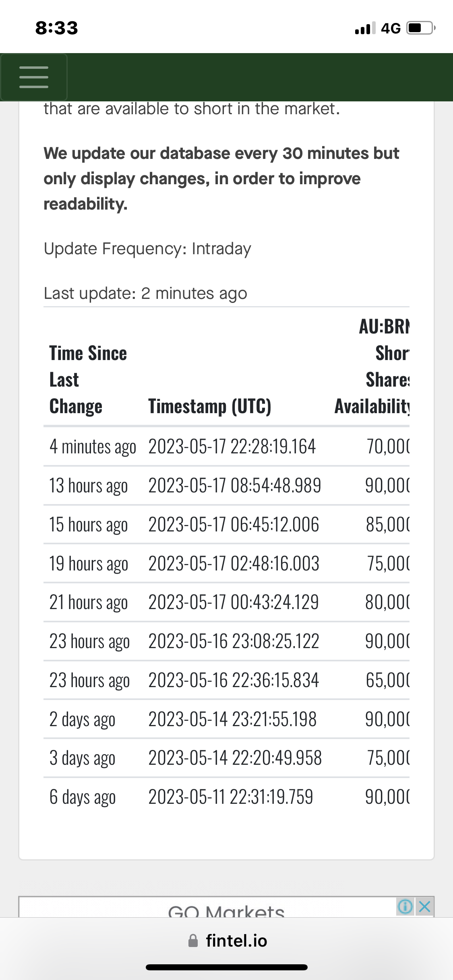The height and width of the screenshot is (980, 453).
Task: Tap the fintel.io address bar
Action: coord(228,941)
